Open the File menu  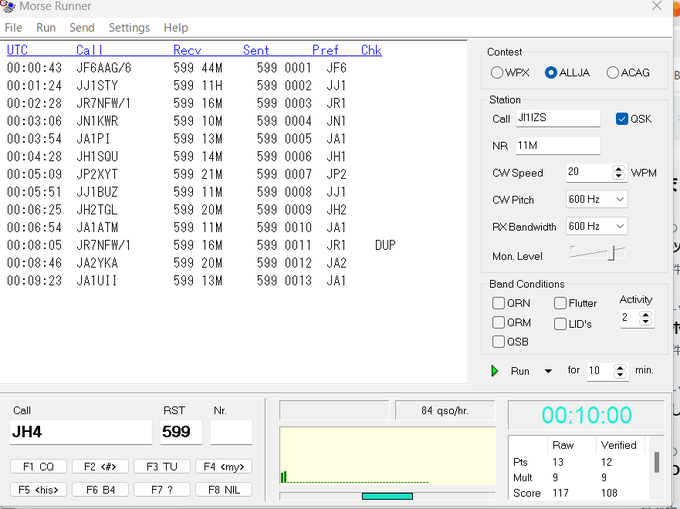tap(13, 28)
